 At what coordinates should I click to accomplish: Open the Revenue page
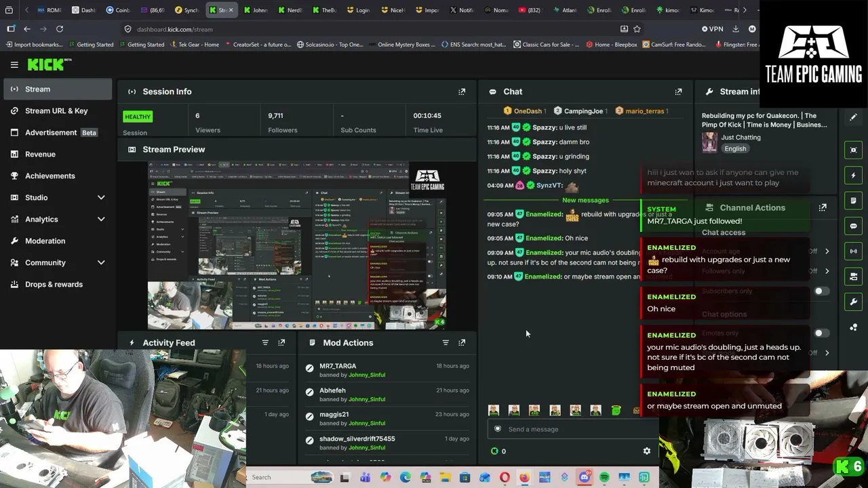pyautogui.click(x=58, y=154)
